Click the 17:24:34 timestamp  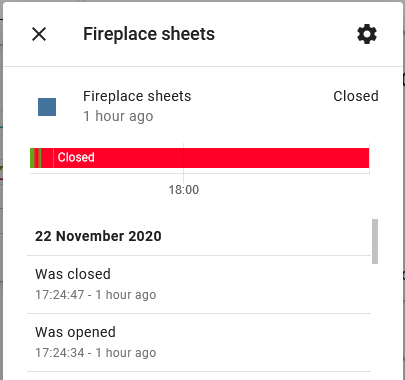[60, 353]
